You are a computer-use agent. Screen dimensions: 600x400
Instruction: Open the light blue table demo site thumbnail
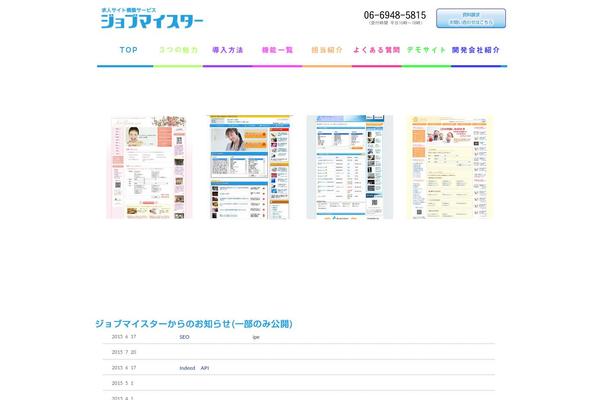pyautogui.click(x=350, y=167)
